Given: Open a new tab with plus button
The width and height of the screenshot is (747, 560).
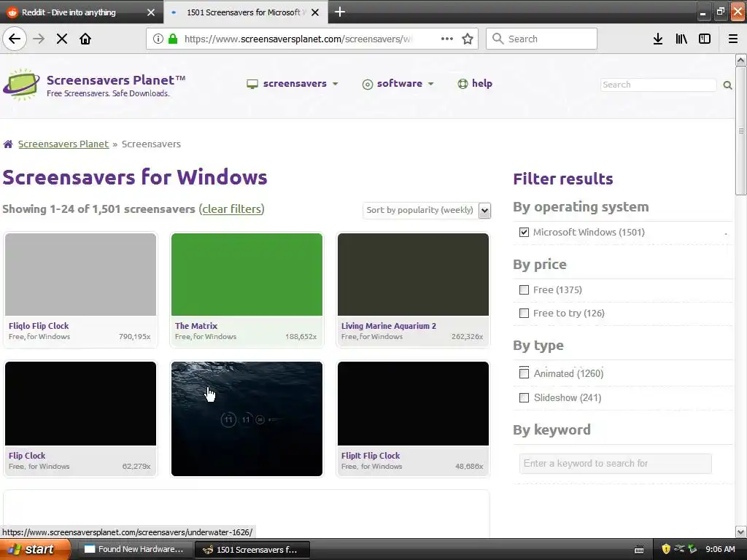Looking at the screenshot, I should point(340,12).
